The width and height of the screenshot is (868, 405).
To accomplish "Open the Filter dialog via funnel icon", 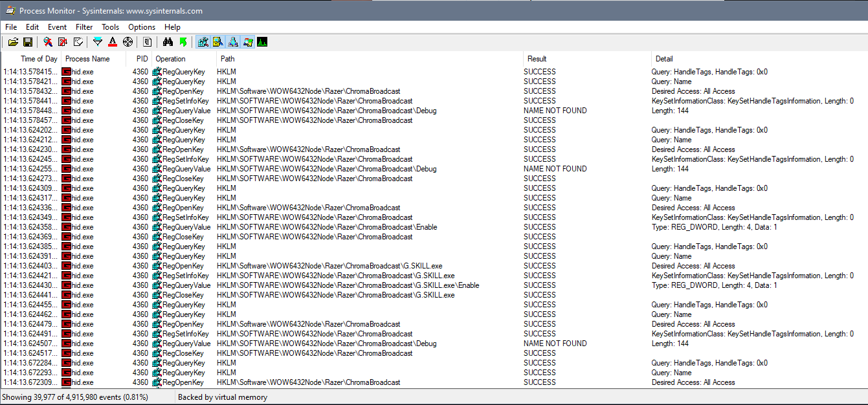I will pyautogui.click(x=98, y=41).
